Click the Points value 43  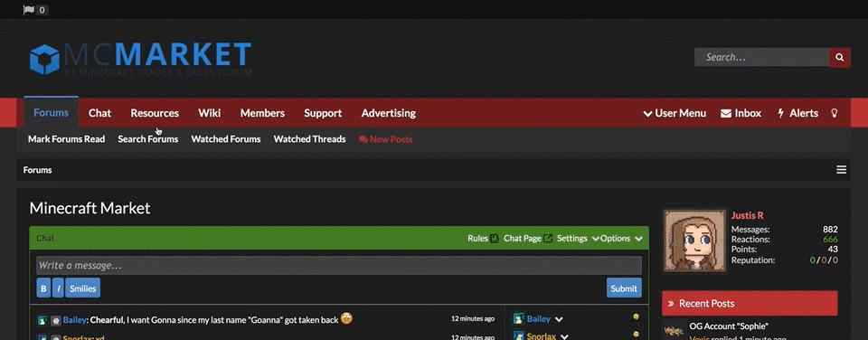[x=833, y=250]
